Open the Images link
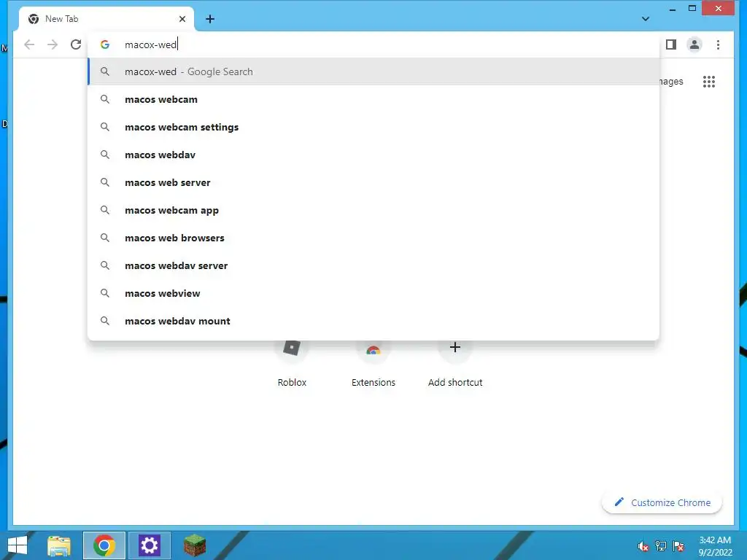The image size is (747, 560). coord(671,82)
